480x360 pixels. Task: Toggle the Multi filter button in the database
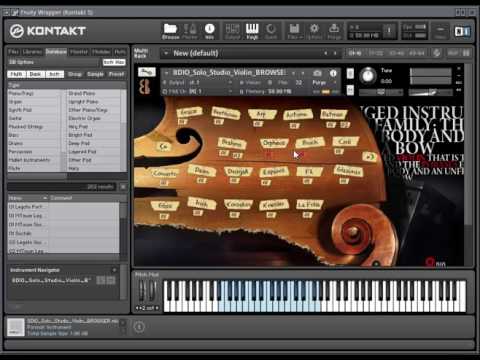point(16,74)
